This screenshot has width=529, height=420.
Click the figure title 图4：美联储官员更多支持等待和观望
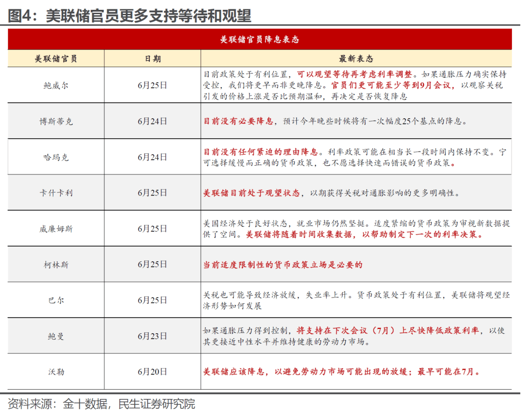[129, 16]
